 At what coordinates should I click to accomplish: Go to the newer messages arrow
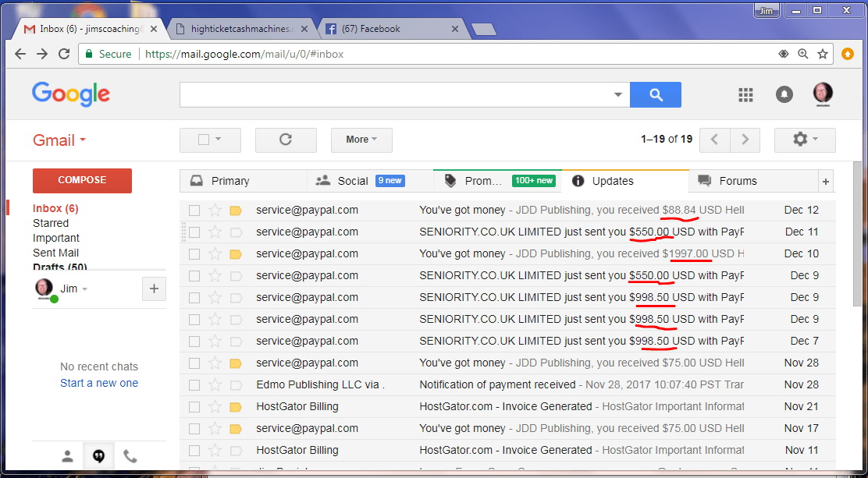click(715, 140)
